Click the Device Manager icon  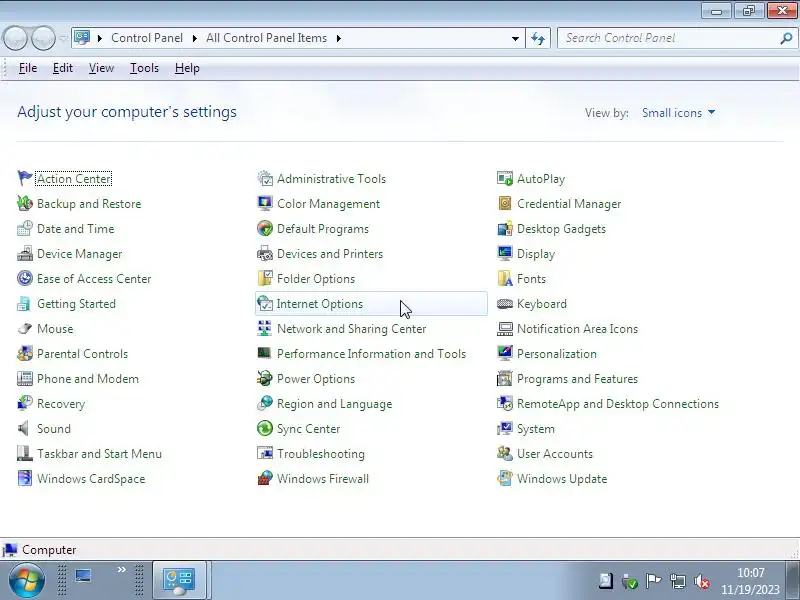coord(24,253)
